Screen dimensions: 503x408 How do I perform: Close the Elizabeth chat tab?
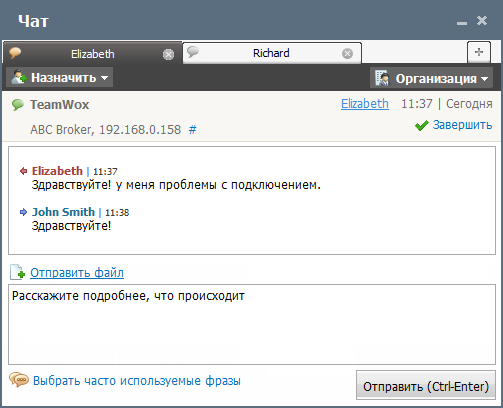pyautogui.click(x=168, y=54)
